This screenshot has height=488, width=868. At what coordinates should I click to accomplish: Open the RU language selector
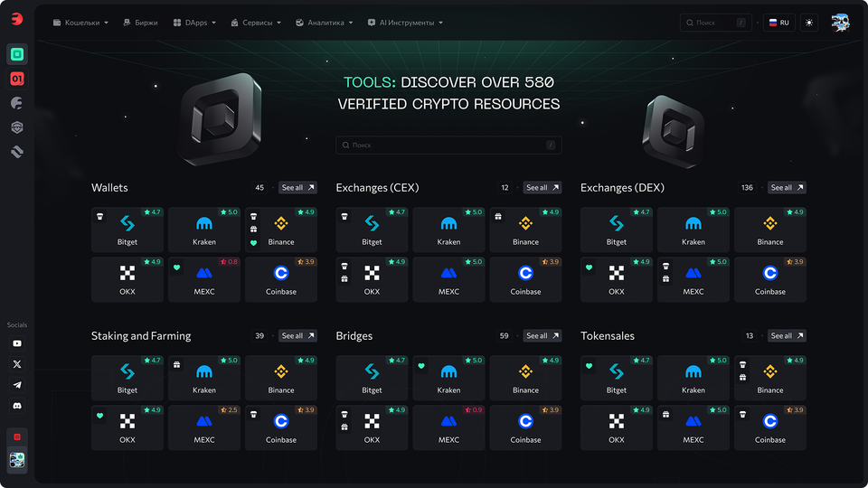pos(778,23)
